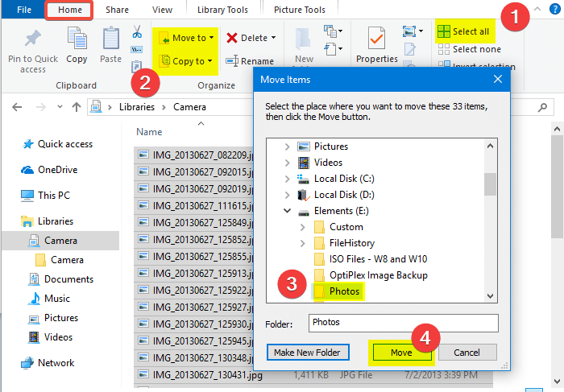Image resolution: width=564 pixels, height=392 pixels.
Task: Select the Photos folder in tree
Action: [x=345, y=291]
